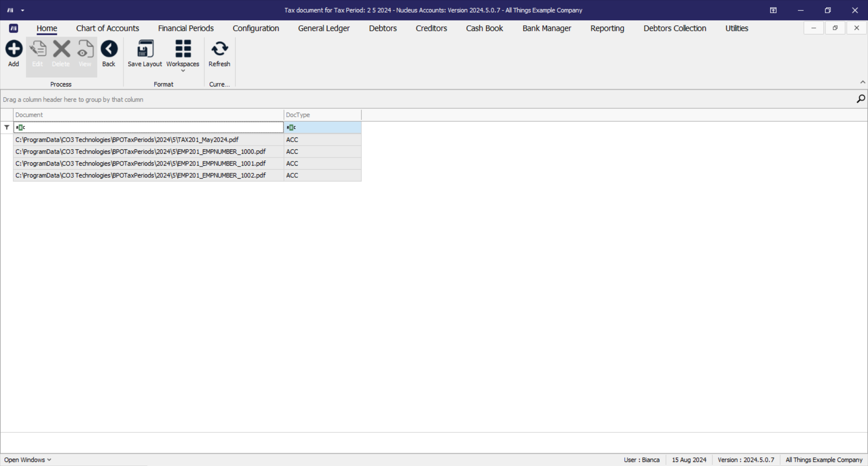Expand the Open Windows list
The image size is (868, 466).
pyautogui.click(x=28, y=460)
